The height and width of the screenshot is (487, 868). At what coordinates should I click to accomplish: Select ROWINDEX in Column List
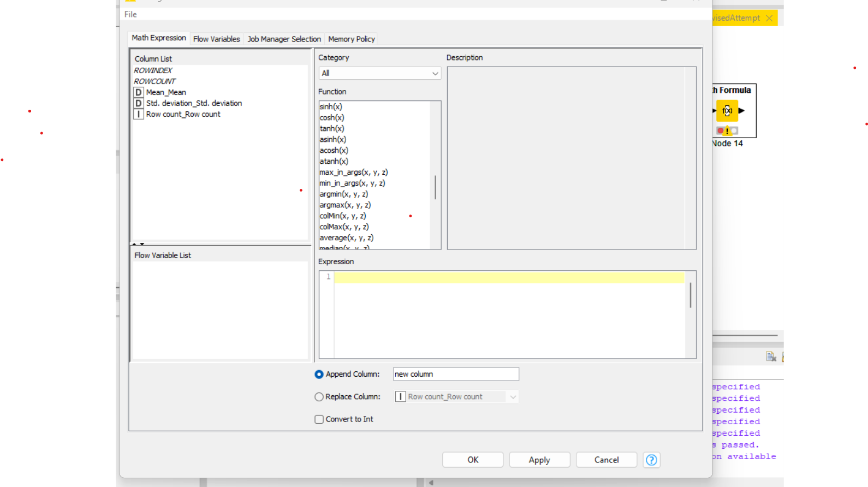click(x=153, y=70)
